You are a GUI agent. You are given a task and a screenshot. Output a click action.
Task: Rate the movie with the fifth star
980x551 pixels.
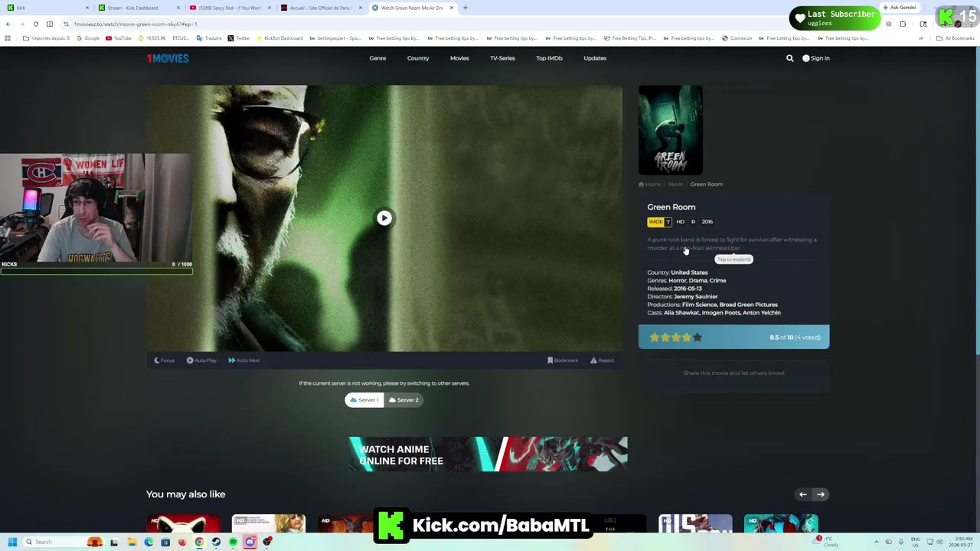[x=697, y=337]
